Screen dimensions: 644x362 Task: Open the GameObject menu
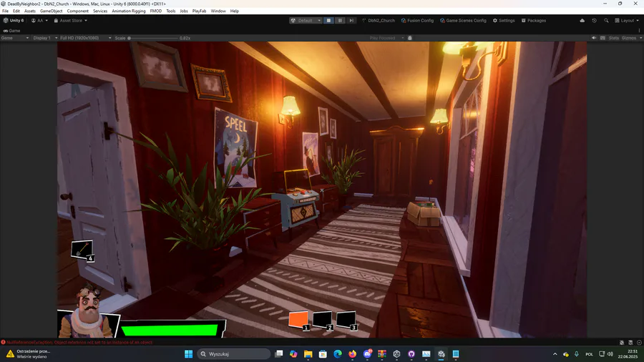tap(52, 11)
